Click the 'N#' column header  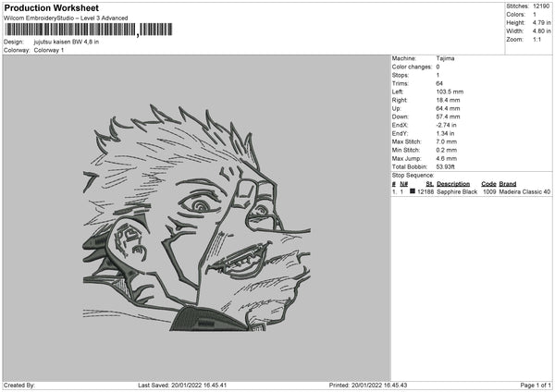click(x=403, y=184)
